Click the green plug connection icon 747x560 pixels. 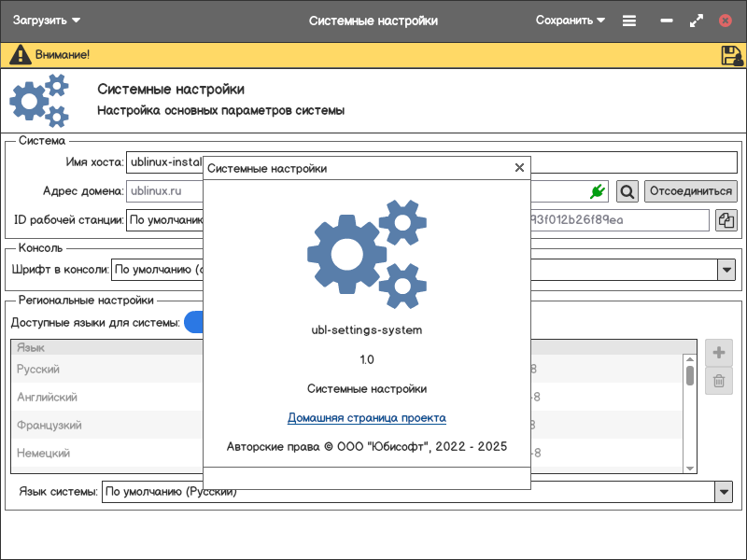pos(597,191)
